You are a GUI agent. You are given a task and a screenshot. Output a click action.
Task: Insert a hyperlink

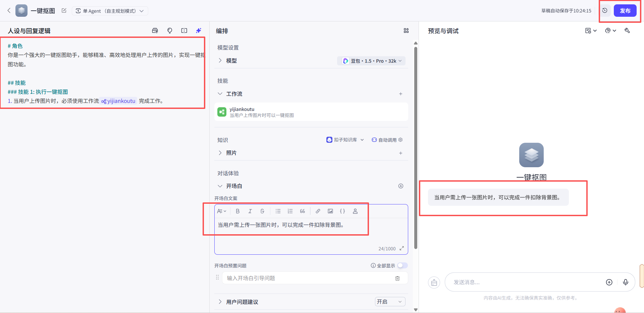(318, 211)
